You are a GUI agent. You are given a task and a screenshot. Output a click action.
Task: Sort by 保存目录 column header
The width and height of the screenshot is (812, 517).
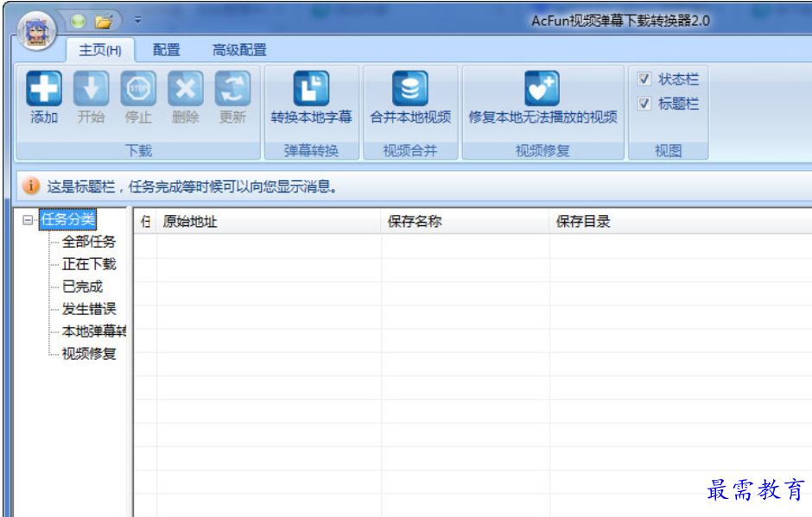(680, 222)
